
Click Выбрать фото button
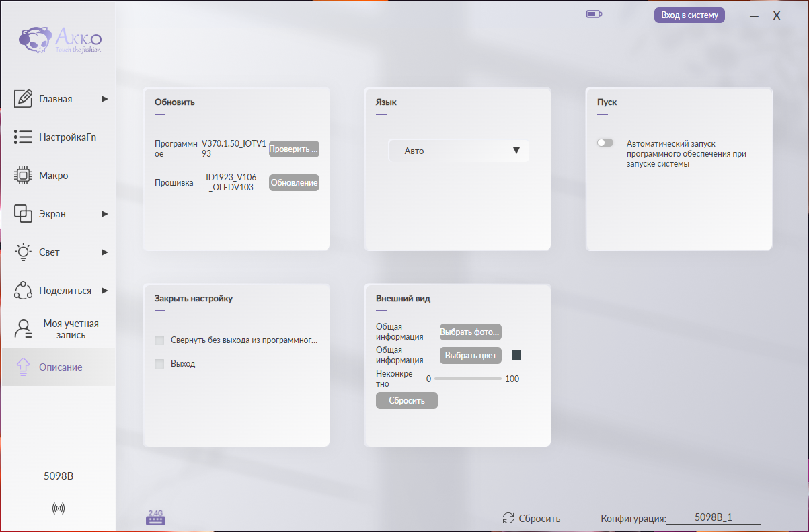coord(471,332)
